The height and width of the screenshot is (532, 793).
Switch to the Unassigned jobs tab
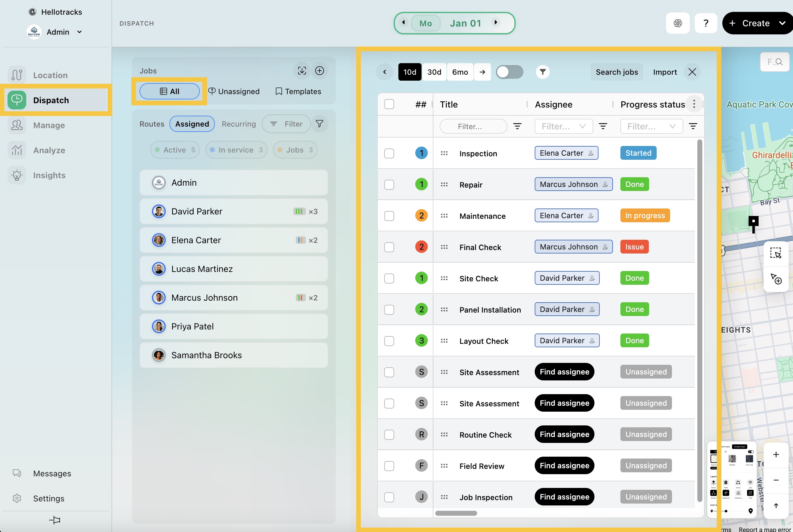pos(234,91)
